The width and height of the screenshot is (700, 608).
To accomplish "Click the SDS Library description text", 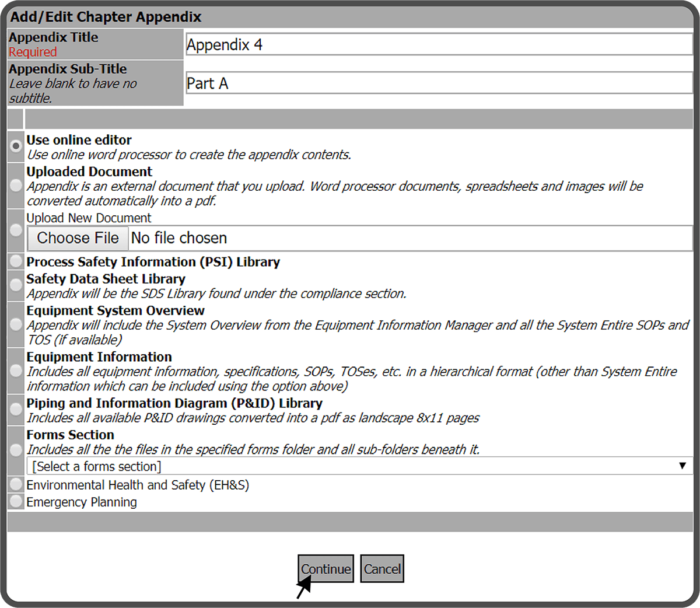I will [x=216, y=293].
